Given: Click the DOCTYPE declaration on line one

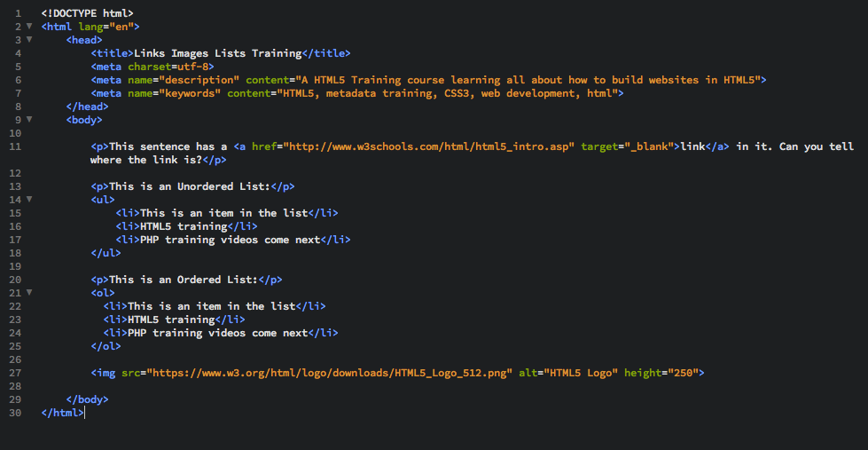Looking at the screenshot, I should tap(87, 13).
